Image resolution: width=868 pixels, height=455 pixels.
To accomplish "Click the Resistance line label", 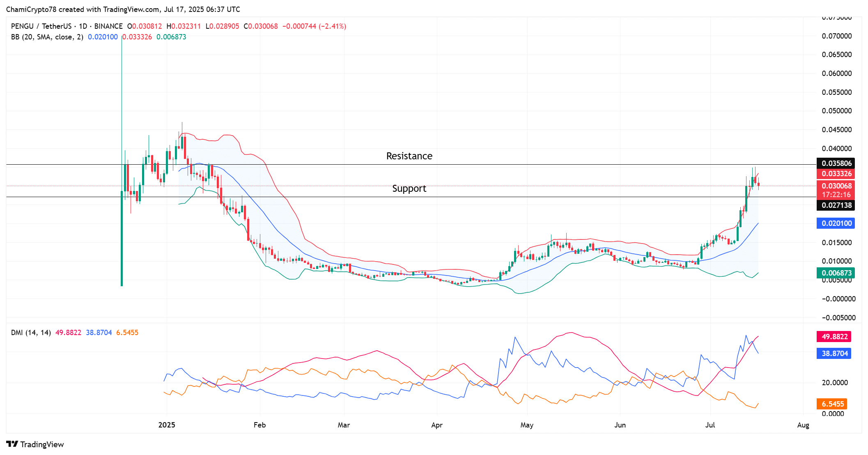I will coord(409,156).
